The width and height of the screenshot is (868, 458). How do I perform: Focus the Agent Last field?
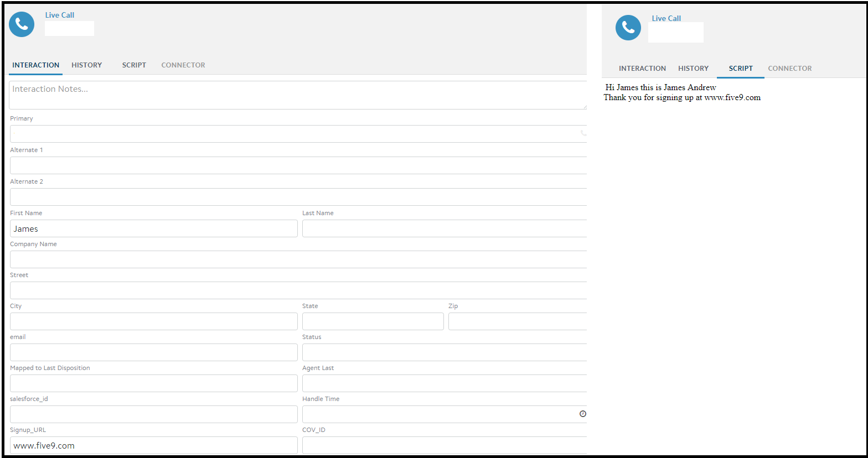[445, 383]
